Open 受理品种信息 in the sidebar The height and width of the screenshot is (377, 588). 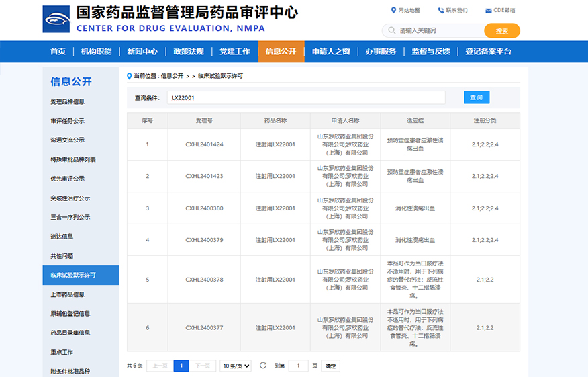tap(68, 102)
